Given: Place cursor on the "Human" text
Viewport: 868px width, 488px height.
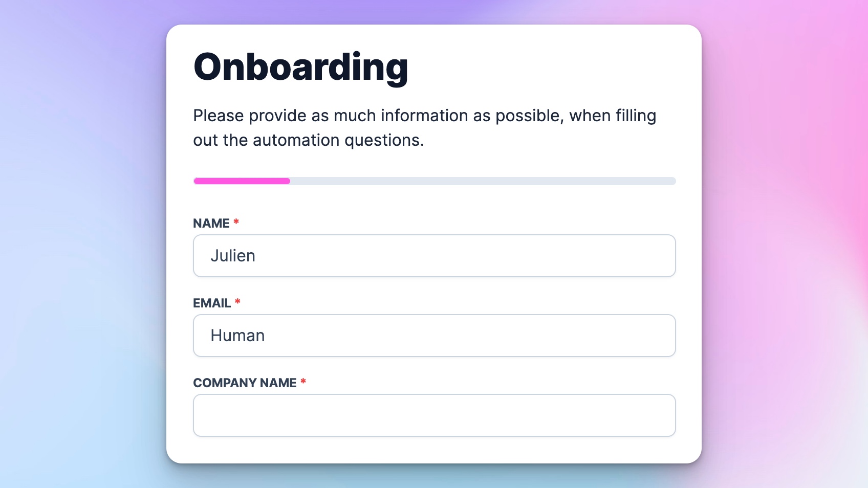Looking at the screenshot, I should point(237,336).
